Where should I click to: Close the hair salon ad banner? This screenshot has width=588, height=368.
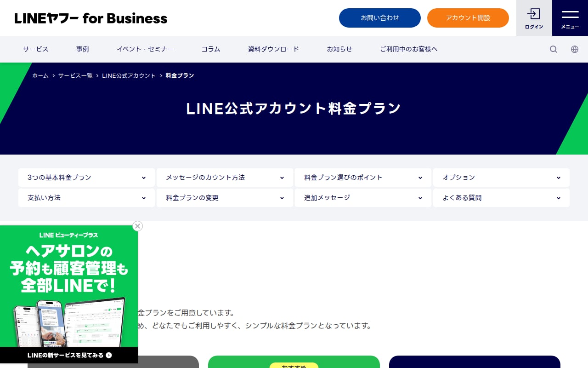click(x=137, y=226)
